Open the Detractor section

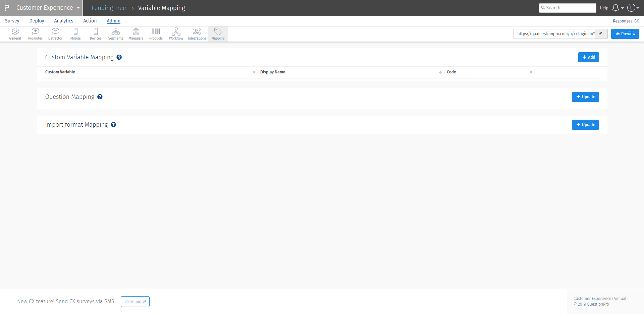pyautogui.click(x=55, y=34)
